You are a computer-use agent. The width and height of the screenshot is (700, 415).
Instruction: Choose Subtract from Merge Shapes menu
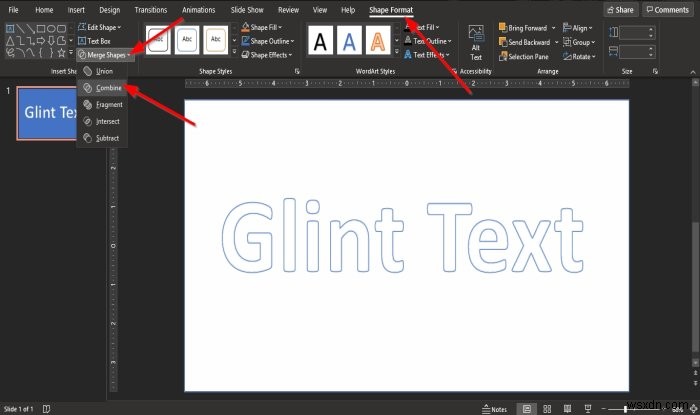pos(102,138)
